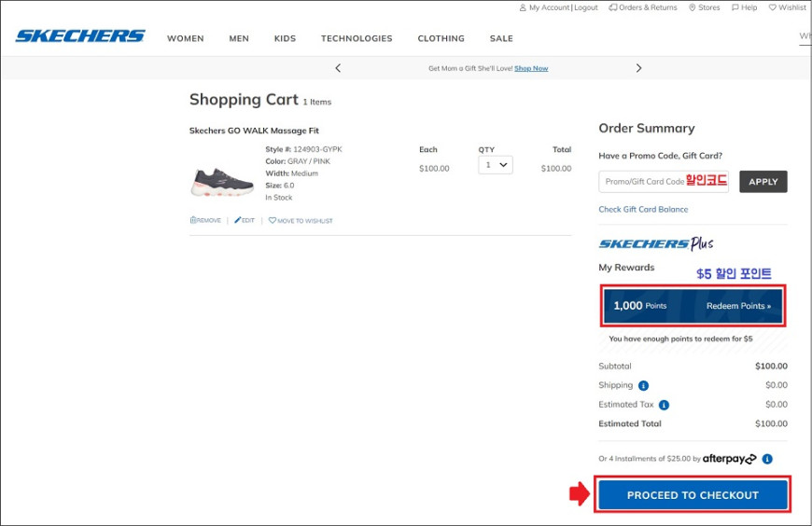The width and height of the screenshot is (812, 526).
Task: Click PROCEED TO CHECKOUT
Action: tap(693, 495)
